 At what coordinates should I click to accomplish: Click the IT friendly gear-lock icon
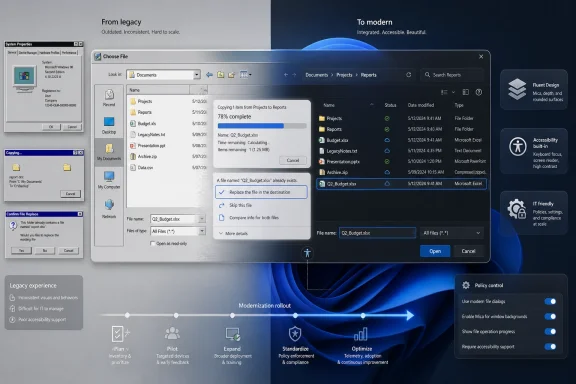[x=517, y=209]
